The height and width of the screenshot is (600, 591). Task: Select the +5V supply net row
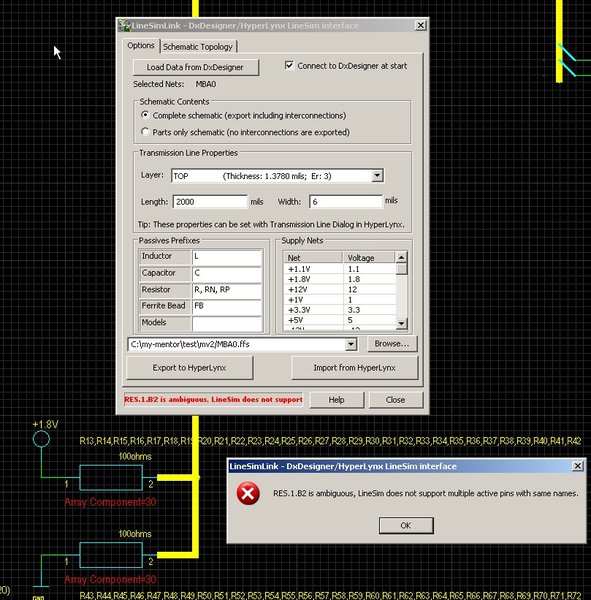tap(340, 320)
